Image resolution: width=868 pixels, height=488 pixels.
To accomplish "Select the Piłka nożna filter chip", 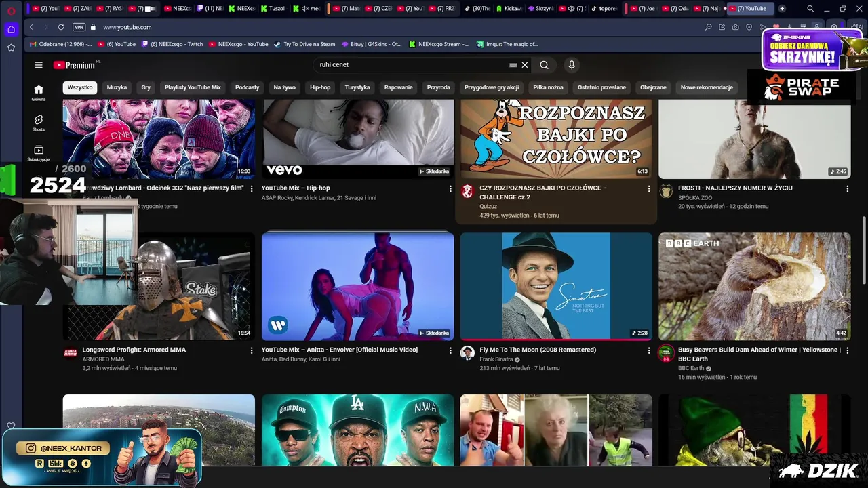I will pos(548,87).
